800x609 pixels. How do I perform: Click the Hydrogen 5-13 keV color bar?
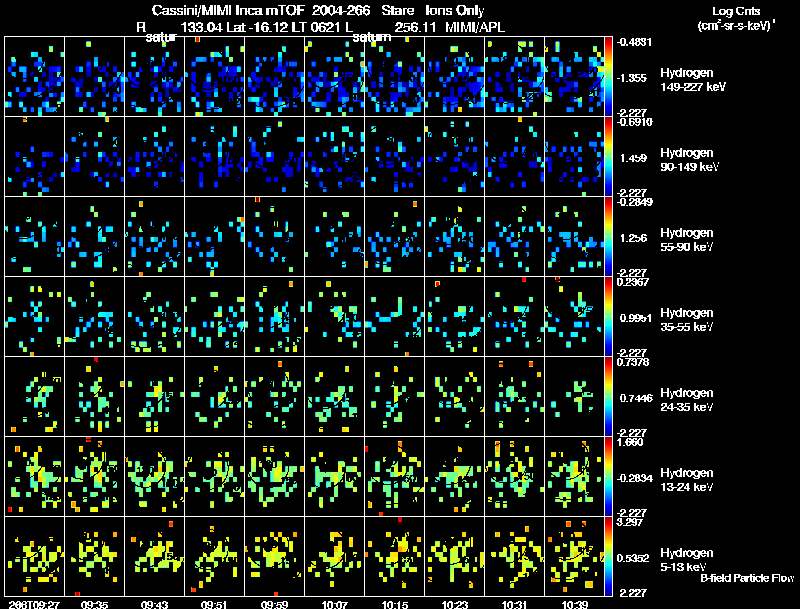click(x=608, y=557)
